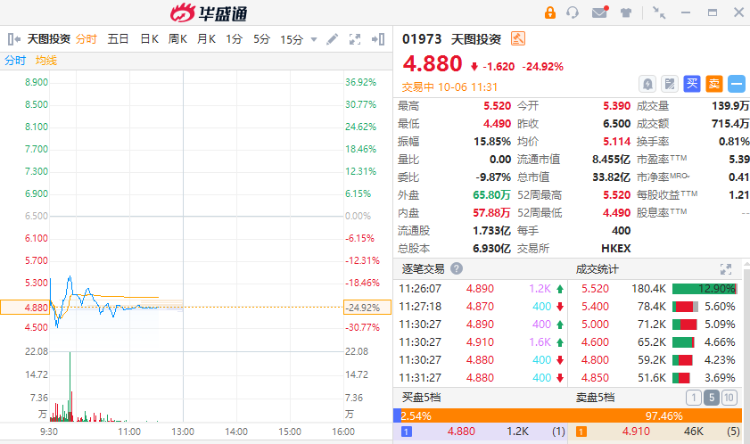Expand the trade statistics panel
750x444 pixels.
pyautogui.click(x=726, y=269)
